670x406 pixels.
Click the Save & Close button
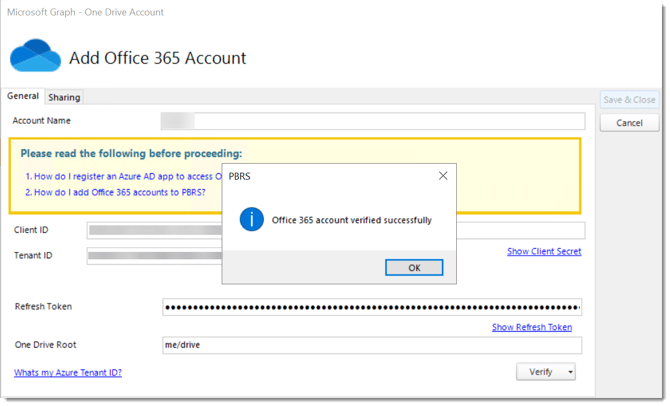[629, 100]
